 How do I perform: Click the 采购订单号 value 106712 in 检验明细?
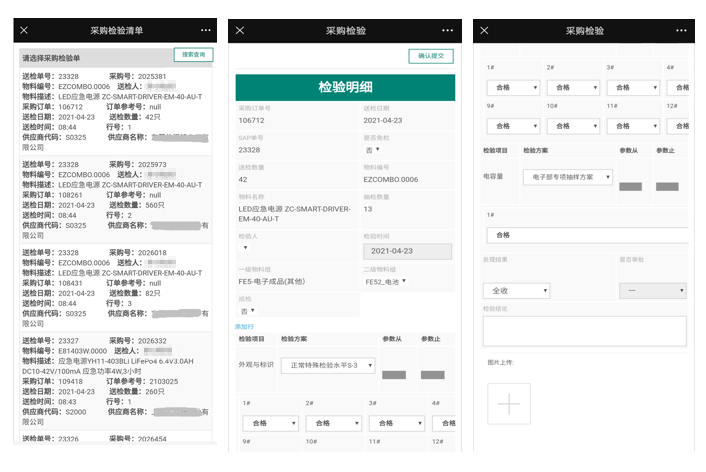[251, 120]
